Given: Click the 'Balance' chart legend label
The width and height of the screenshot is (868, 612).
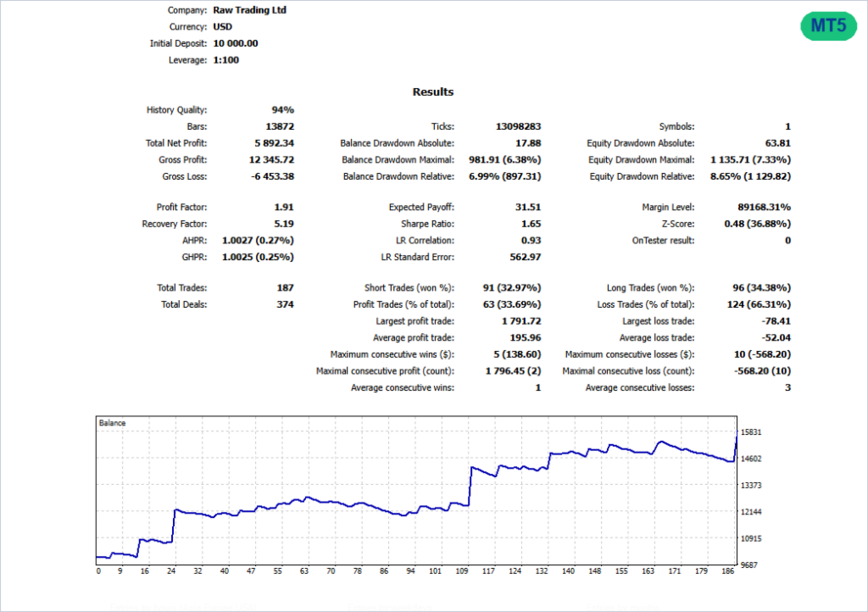Looking at the screenshot, I should click(113, 423).
